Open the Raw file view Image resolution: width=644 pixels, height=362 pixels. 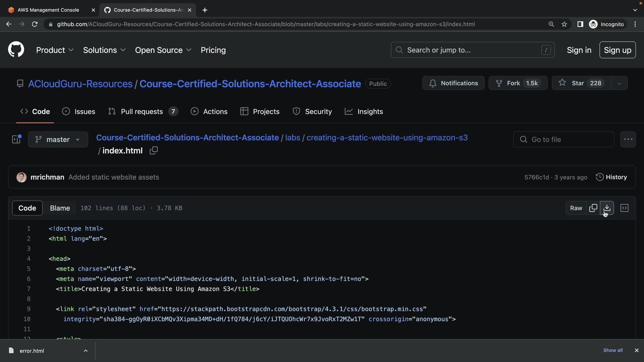(576, 208)
